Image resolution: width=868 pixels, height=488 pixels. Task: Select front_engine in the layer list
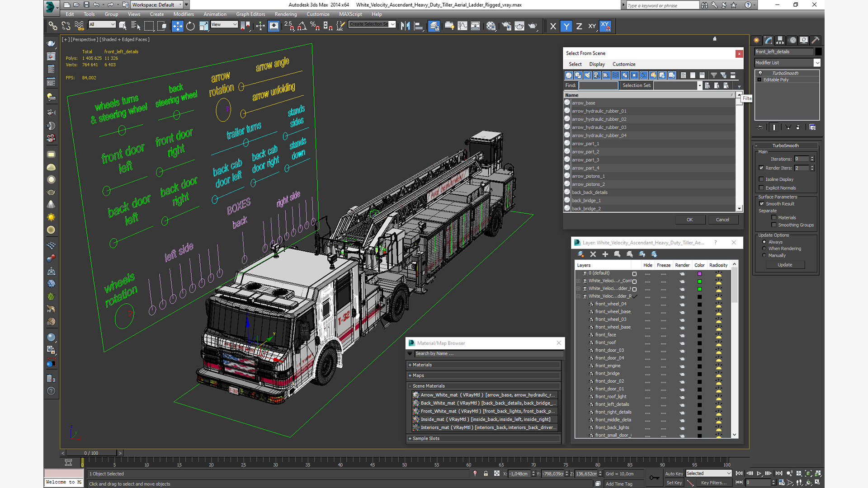click(x=608, y=366)
